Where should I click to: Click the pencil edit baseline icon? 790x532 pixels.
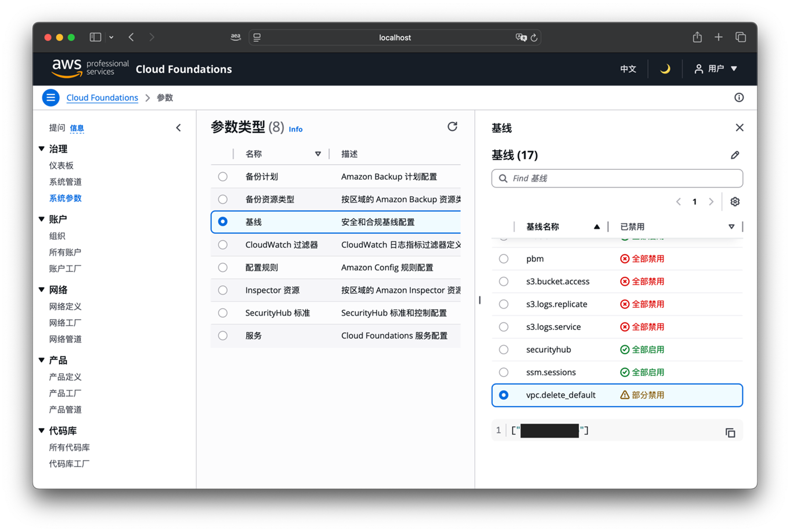[735, 155]
